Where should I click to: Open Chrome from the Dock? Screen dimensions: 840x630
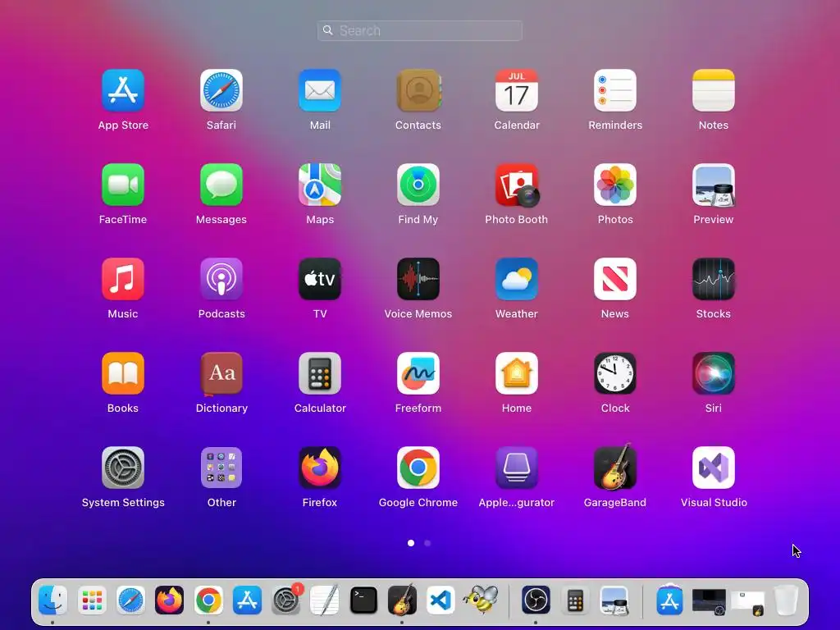pyautogui.click(x=208, y=600)
